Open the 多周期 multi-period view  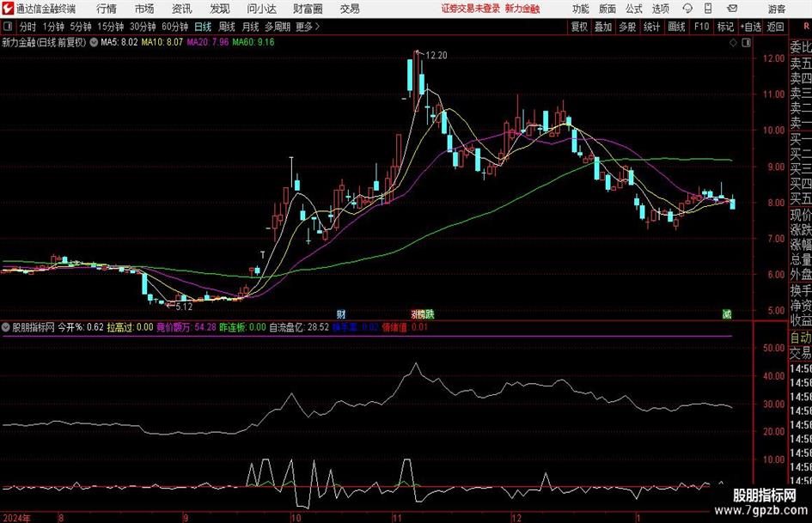(278, 27)
